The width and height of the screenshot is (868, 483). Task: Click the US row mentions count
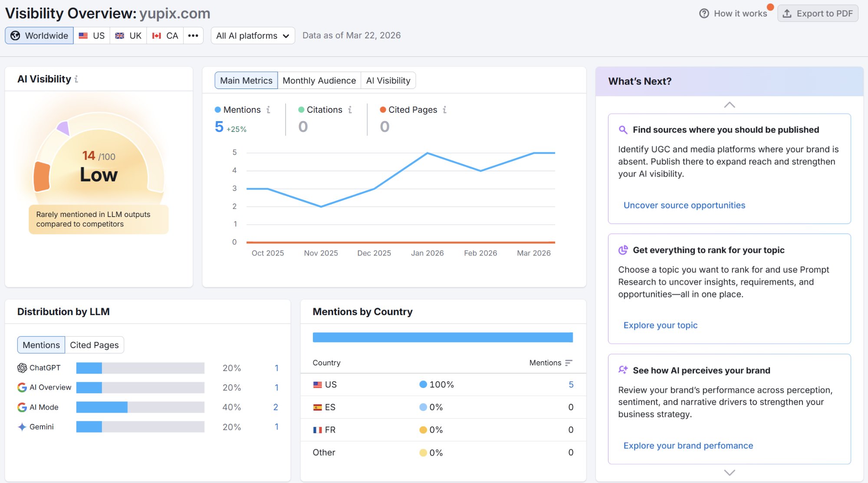[571, 384]
